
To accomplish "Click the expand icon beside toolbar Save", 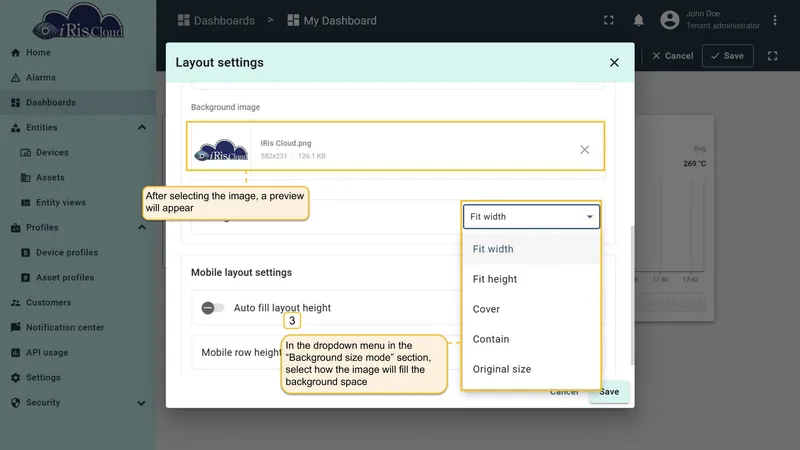I will click(x=772, y=56).
